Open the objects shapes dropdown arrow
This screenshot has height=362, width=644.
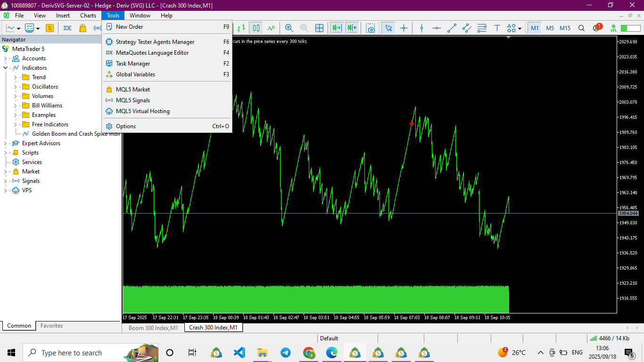click(x=520, y=28)
